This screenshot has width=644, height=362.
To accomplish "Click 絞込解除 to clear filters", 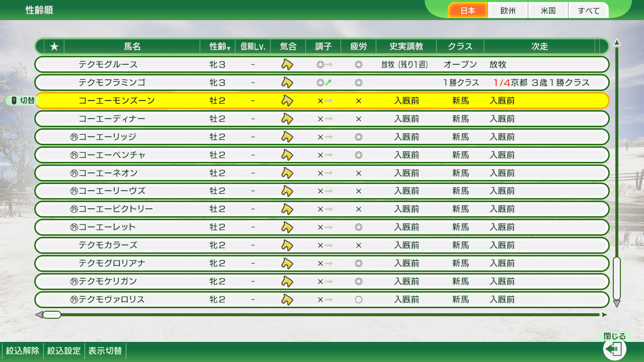I will click(x=22, y=350).
